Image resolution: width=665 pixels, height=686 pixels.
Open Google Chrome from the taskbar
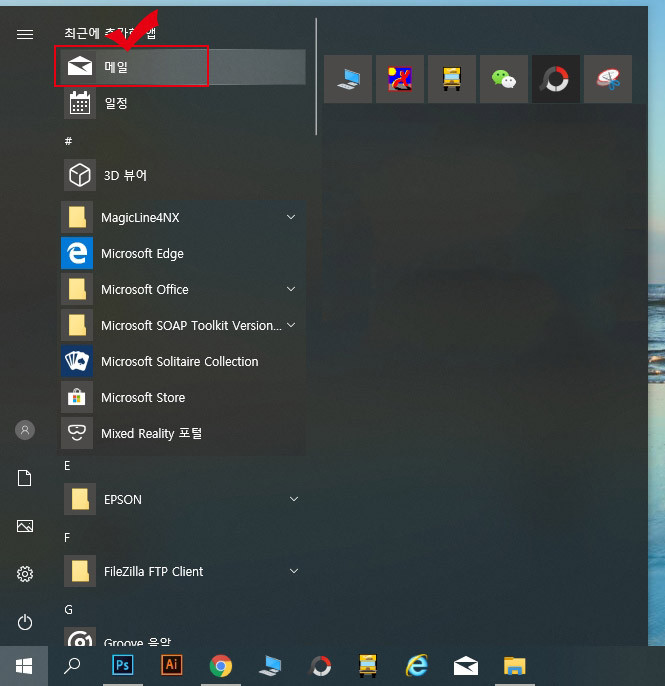click(x=221, y=666)
